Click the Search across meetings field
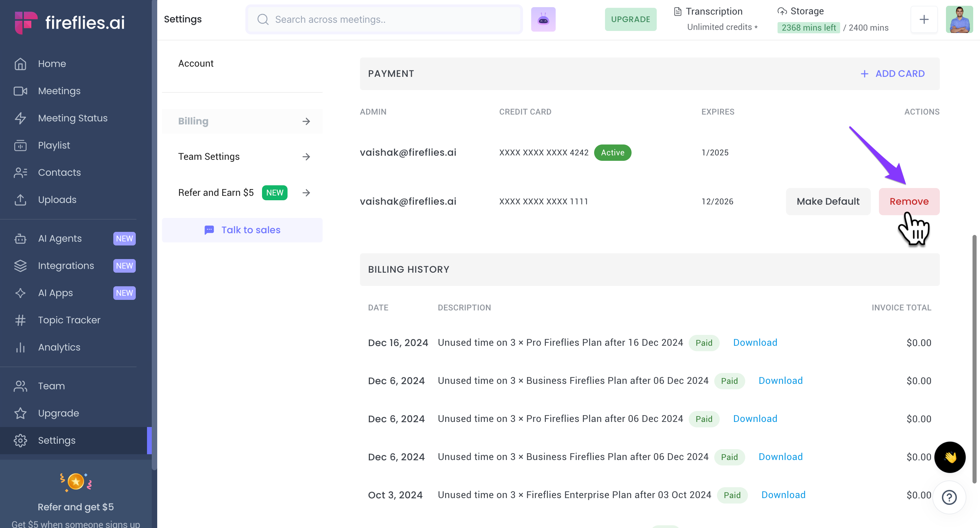This screenshot has width=980, height=528. pyautogui.click(x=384, y=19)
